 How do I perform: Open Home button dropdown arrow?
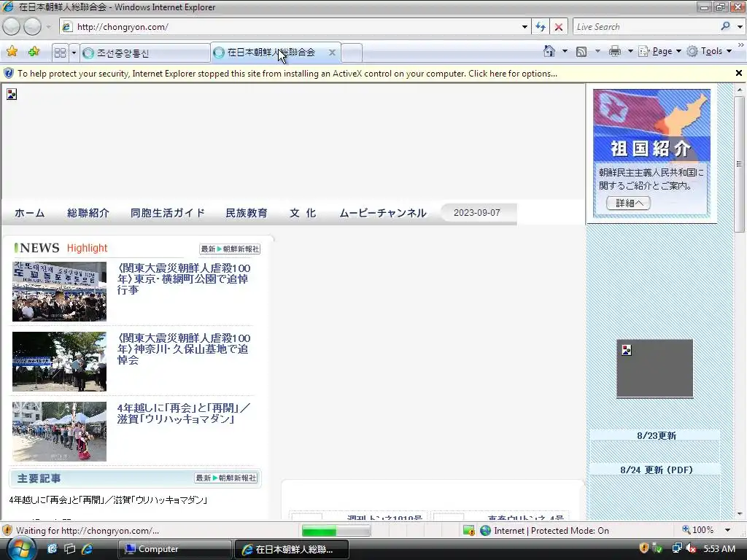pyautogui.click(x=565, y=51)
